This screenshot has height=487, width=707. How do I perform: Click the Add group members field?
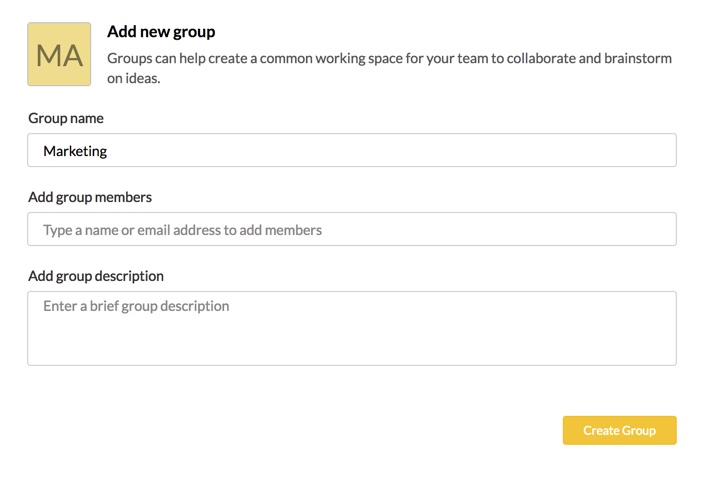click(352, 229)
